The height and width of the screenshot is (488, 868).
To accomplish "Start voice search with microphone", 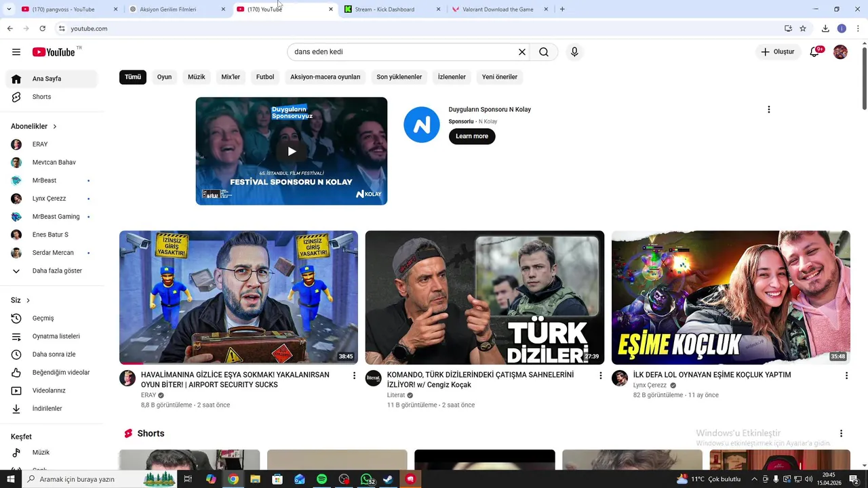I will 574,52.
